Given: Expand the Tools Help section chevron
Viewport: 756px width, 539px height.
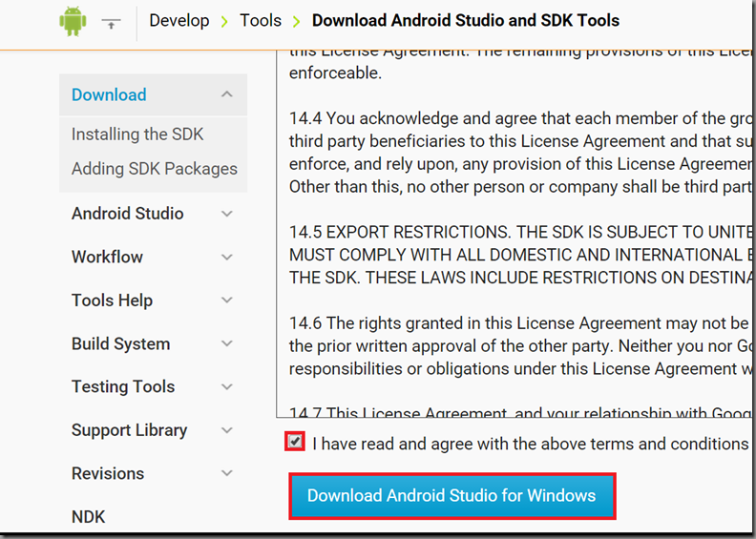Looking at the screenshot, I should pos(227,301).
